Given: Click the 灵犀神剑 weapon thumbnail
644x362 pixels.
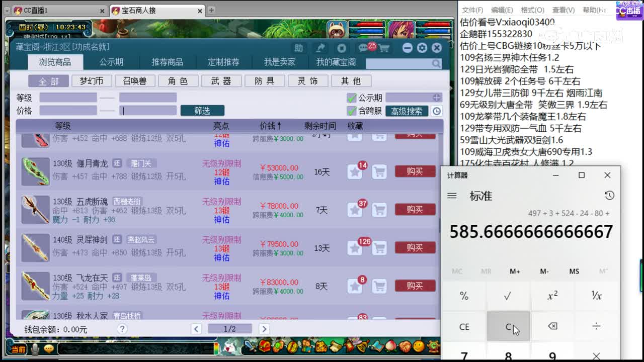Looking at the screenshot, I should (36, 248).
